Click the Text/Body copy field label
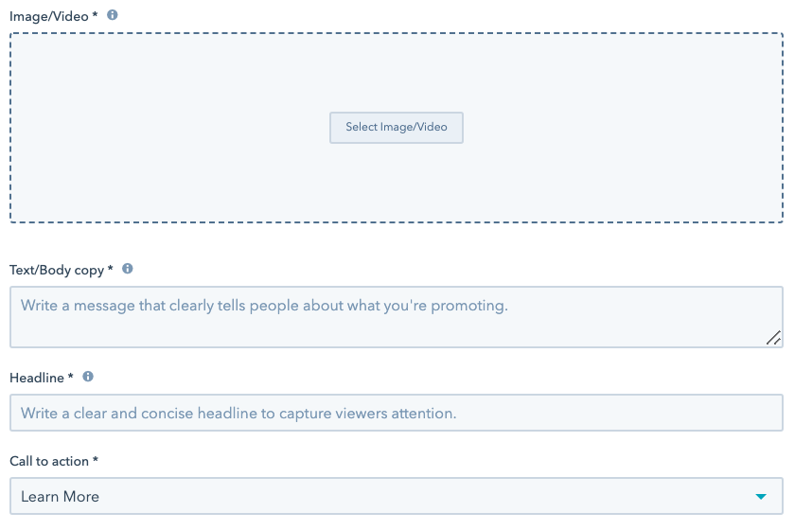The height and width of the screenshot is (530, 812). coord(57,270)
